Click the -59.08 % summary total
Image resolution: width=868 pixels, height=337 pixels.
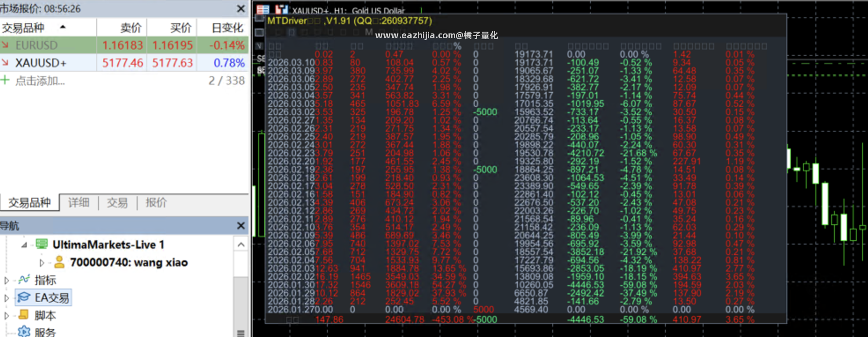click(x=638, y=319)
